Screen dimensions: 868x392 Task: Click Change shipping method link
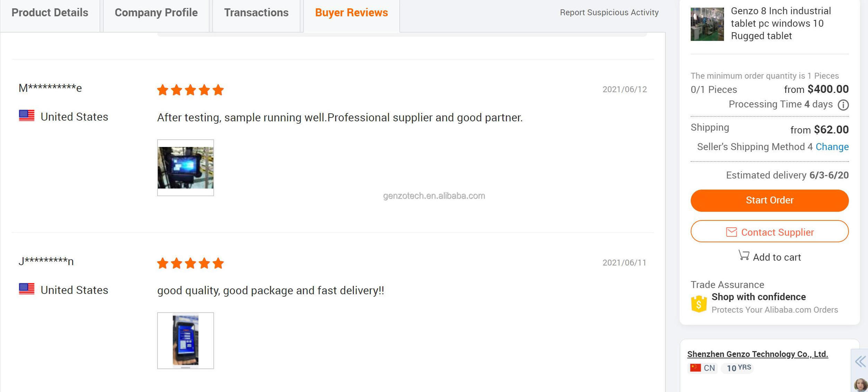pos(832,147)
